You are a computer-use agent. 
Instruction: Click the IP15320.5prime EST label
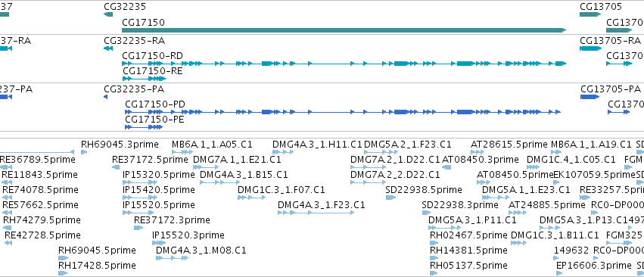(x=159, y=175)
